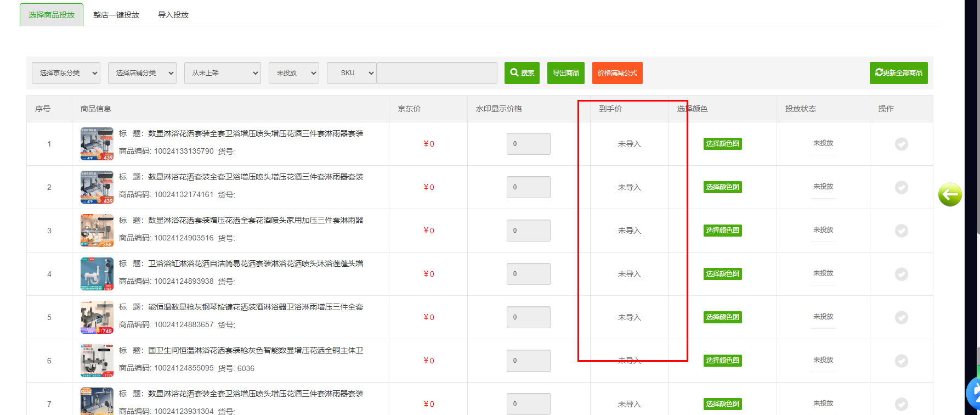Switch to the 整店一键投放 tab
Viewport: 980px width, 415px height.
(116, 15)
